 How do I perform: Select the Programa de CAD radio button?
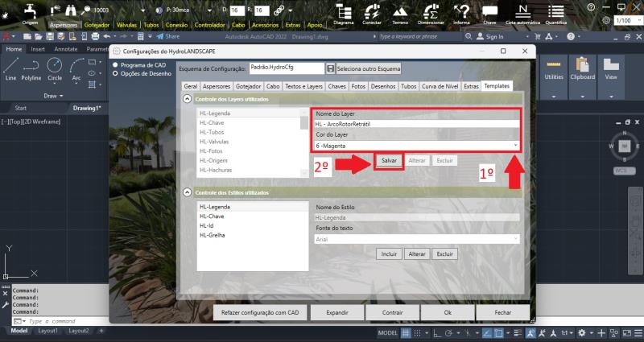[x=115, y=65]
